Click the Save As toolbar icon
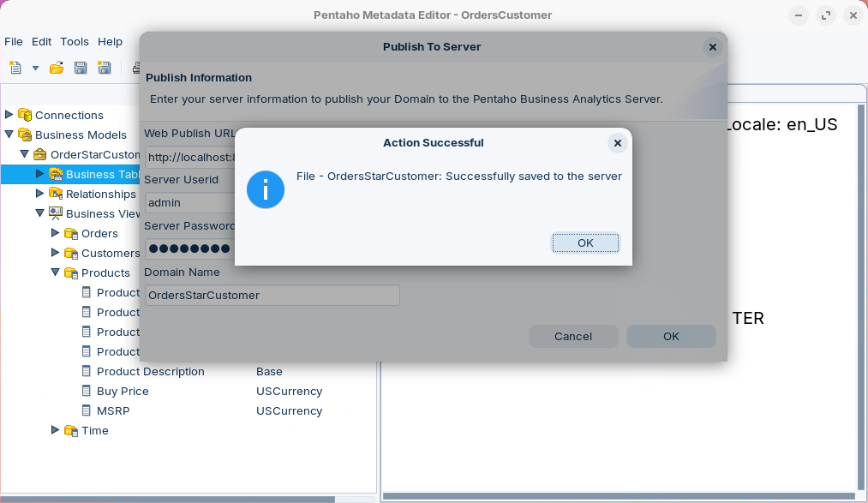The width and height of the screenshot is (868, 503). tap(105, 68)
